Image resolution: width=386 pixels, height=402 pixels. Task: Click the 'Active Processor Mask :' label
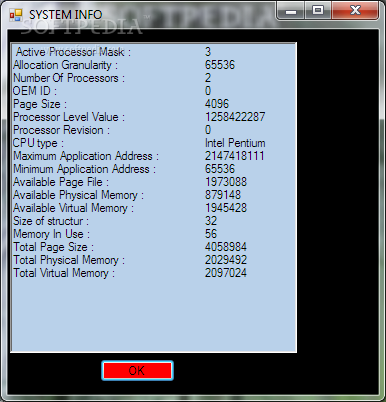click(73, 52)
